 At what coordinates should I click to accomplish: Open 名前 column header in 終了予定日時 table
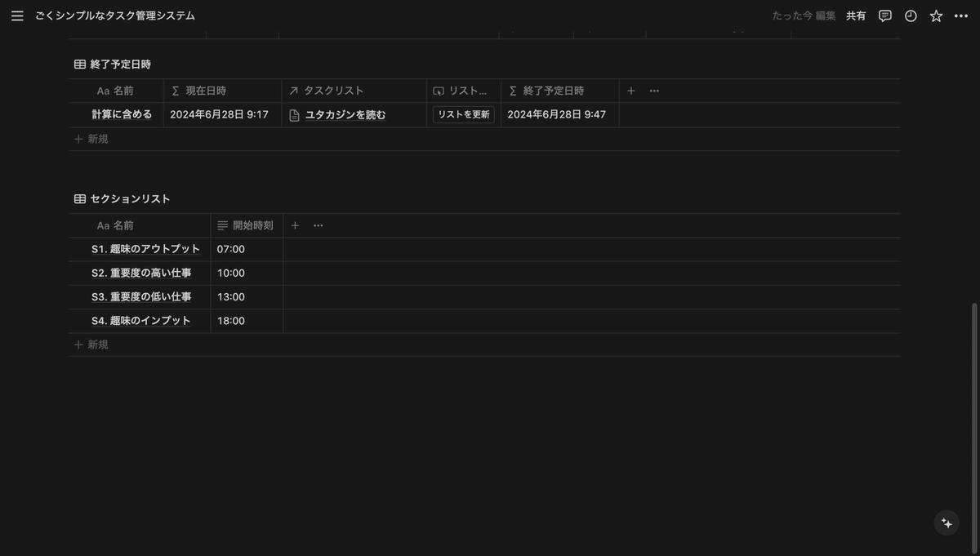click(116, 91)
